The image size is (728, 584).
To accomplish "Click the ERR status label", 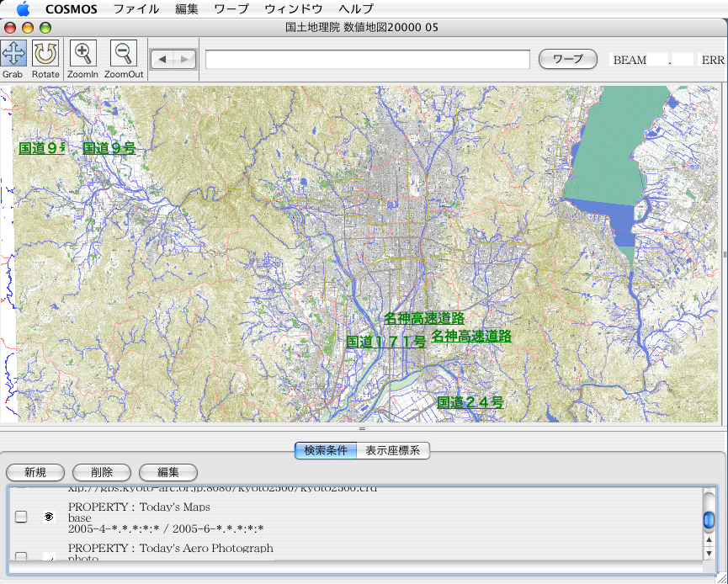I will coord(713,60).
